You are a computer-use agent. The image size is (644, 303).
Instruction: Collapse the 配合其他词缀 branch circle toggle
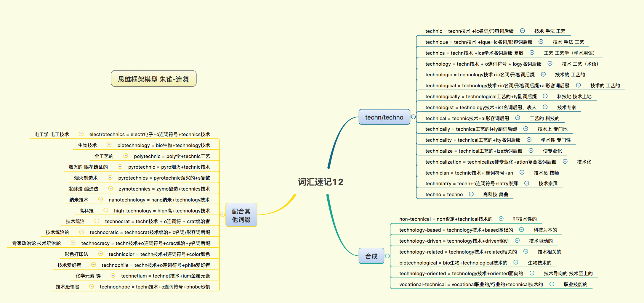click(x=222, y=215)
